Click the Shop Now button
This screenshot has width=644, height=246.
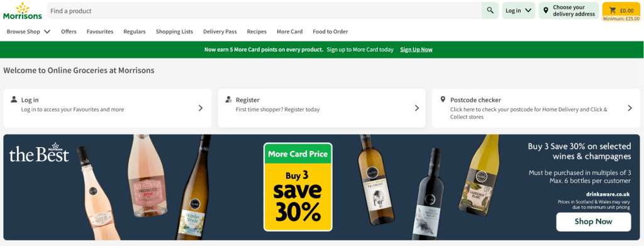click(594, 221)
